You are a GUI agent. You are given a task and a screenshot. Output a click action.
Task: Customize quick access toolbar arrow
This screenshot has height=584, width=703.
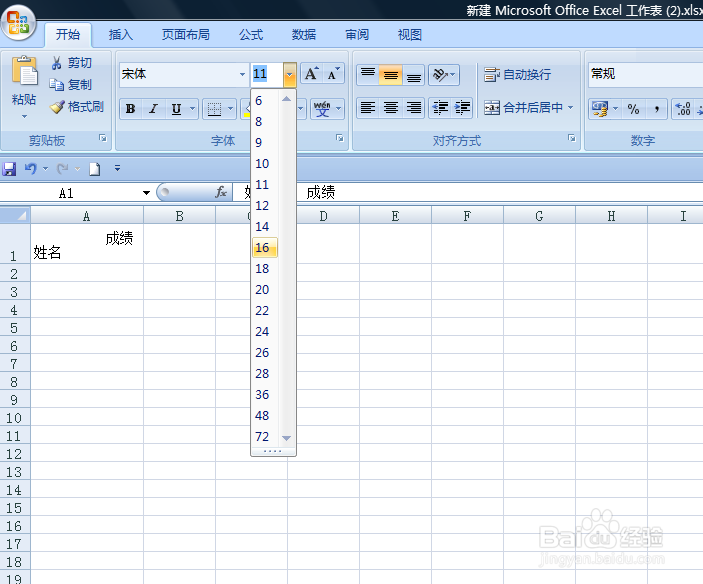coord(117,169)
